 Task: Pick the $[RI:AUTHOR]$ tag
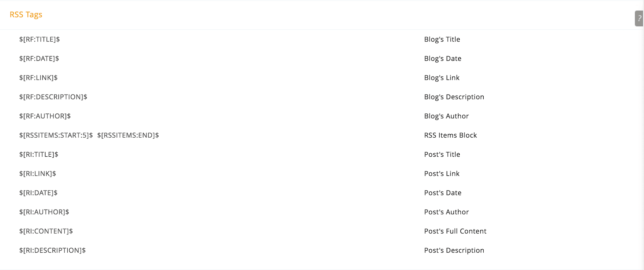click(44, 212)
